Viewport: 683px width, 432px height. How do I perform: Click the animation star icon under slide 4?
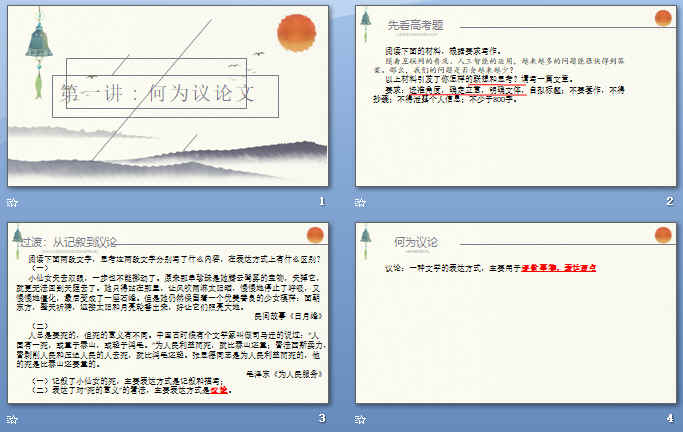360,419
